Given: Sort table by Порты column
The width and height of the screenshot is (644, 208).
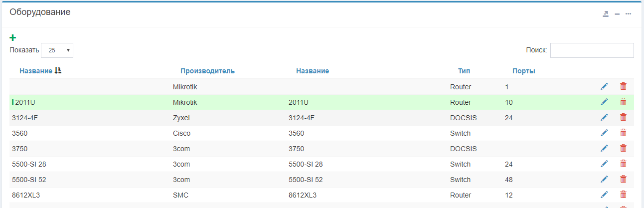Looking at the screenshot, I should pos(523,71).
